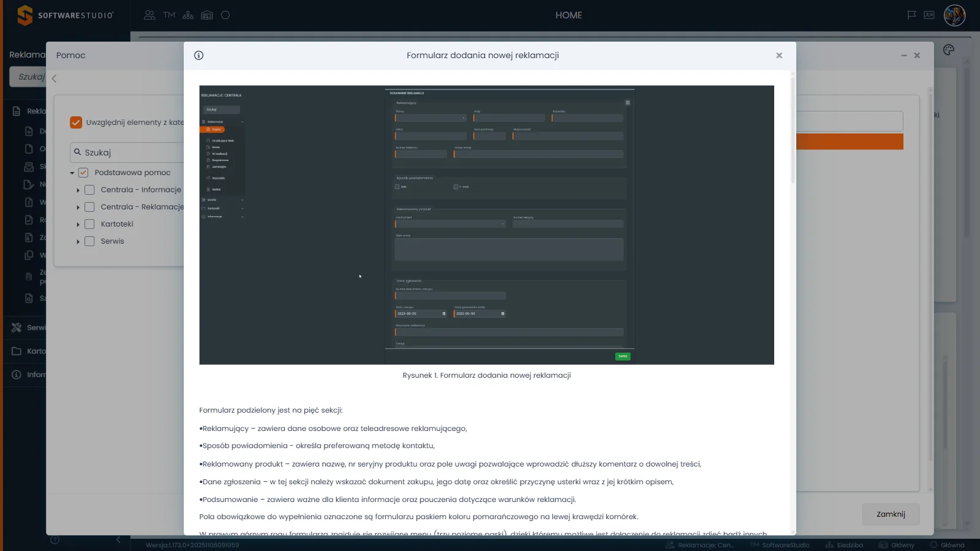Open the users icon in top toolbar
Viewport: 980px width, 551px height.
click(149, 15)
